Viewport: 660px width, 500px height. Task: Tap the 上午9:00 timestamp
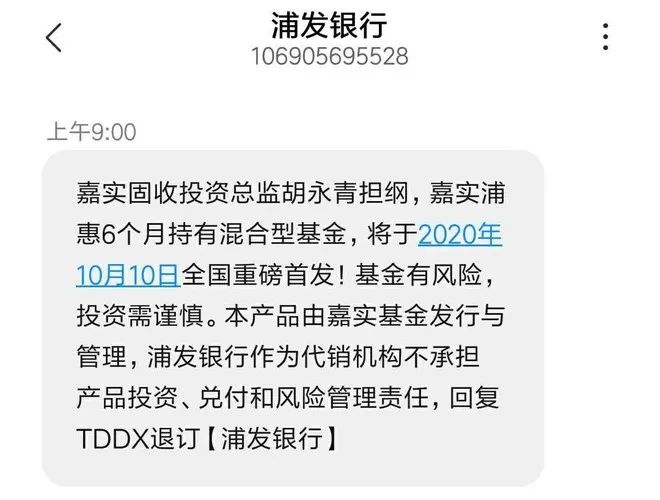point(91,132)
